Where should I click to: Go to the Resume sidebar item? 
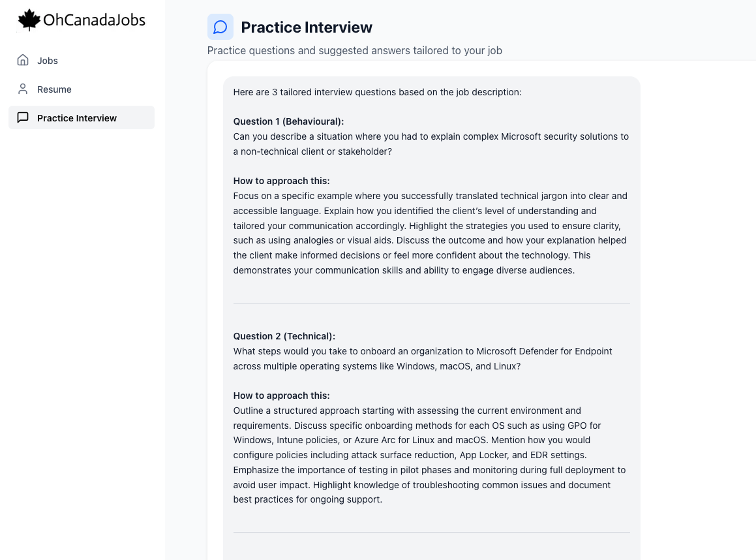pos(82,89)
